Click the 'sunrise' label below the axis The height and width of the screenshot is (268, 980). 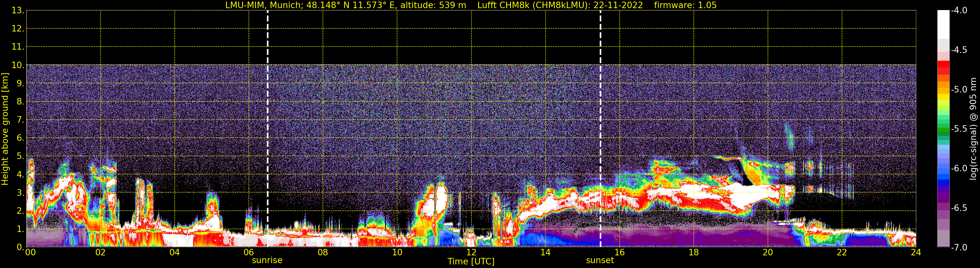click(x=267, y=261)
